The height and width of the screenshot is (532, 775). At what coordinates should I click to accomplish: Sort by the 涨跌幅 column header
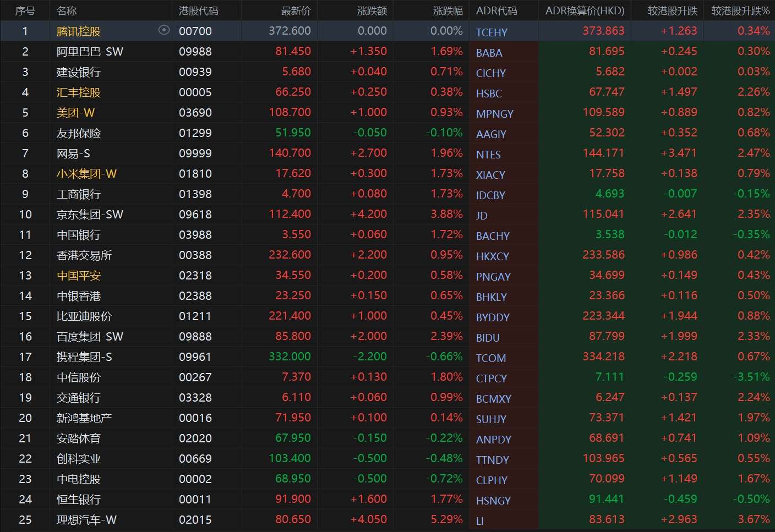click(x=447, y=10)
